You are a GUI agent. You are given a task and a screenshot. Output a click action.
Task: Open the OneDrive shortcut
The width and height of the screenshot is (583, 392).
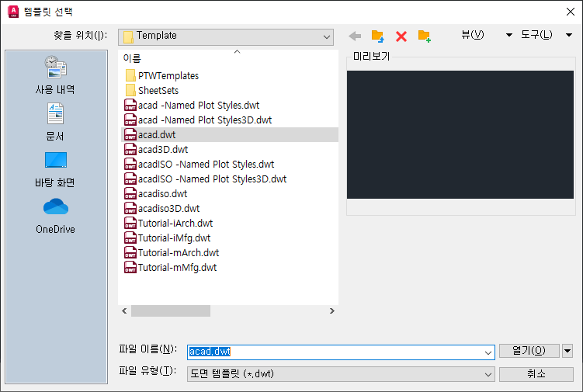point(55,216)
